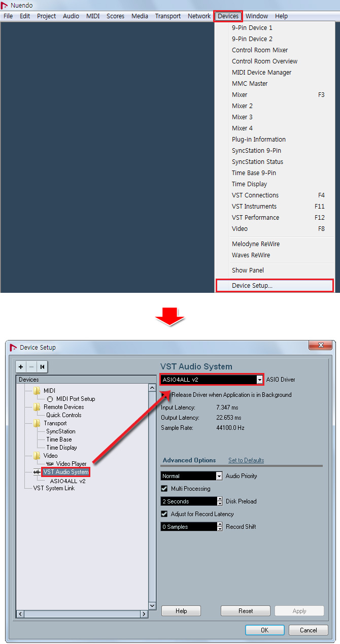
Task: Open Mixer 3 menu entry
Action: coord(275,117)
